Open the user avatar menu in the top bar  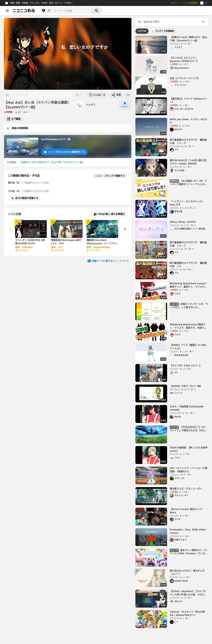coord(204,3)
